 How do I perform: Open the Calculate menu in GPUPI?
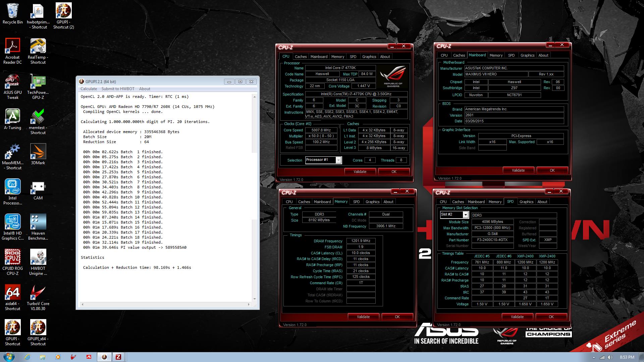pos(89,89)
